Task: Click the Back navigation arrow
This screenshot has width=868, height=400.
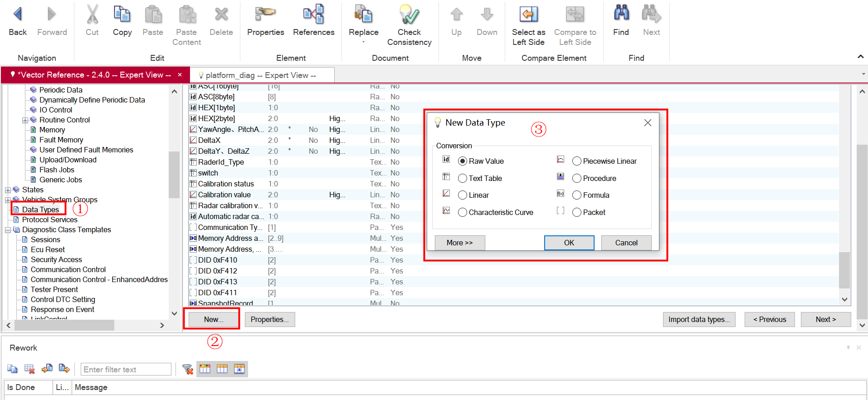Action: [x=18, y=14]
